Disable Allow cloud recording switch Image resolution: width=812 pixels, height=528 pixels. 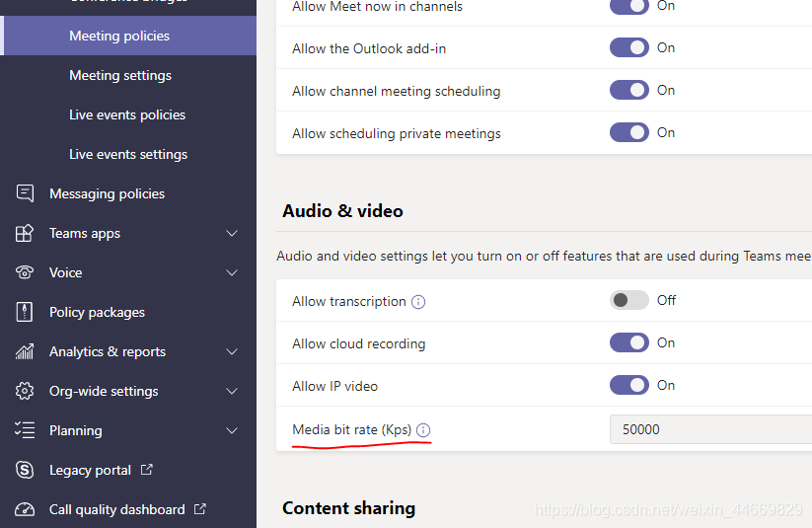pos(629,342)
